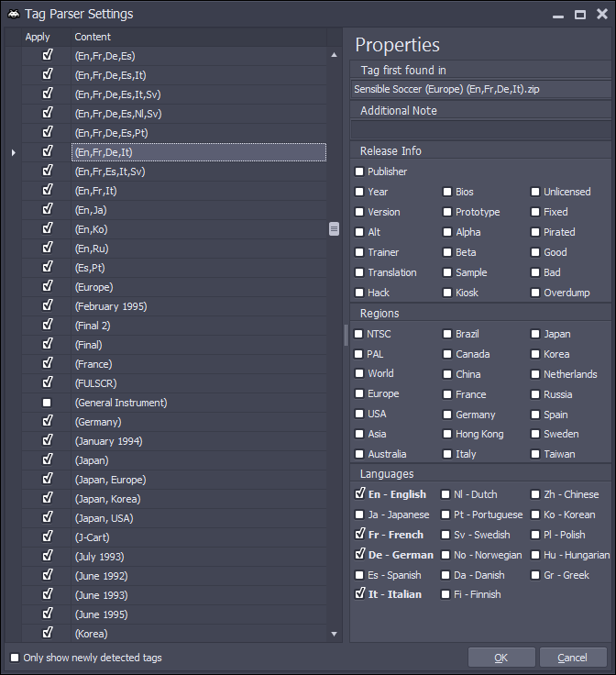Tick the Version checkbox

coord(359,212)
